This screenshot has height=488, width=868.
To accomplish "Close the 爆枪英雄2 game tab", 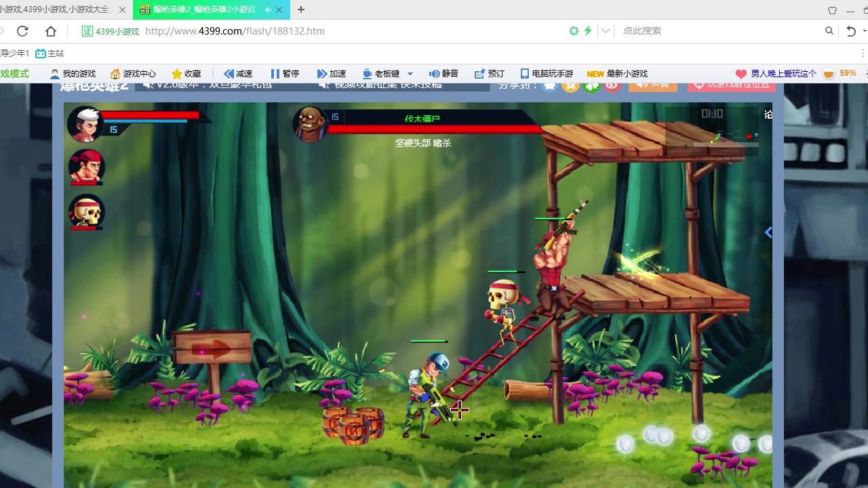I will pos(279,9).
